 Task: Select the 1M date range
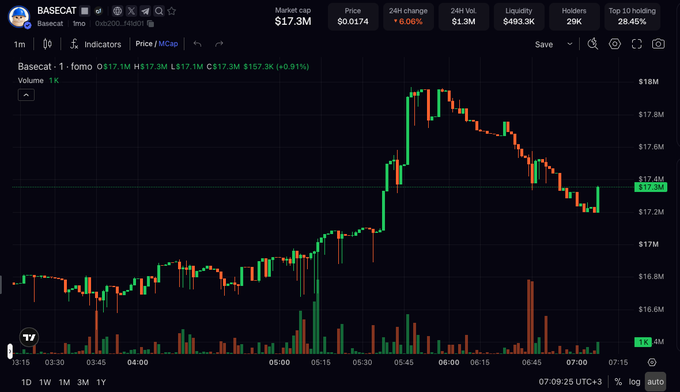click(64, 382)
